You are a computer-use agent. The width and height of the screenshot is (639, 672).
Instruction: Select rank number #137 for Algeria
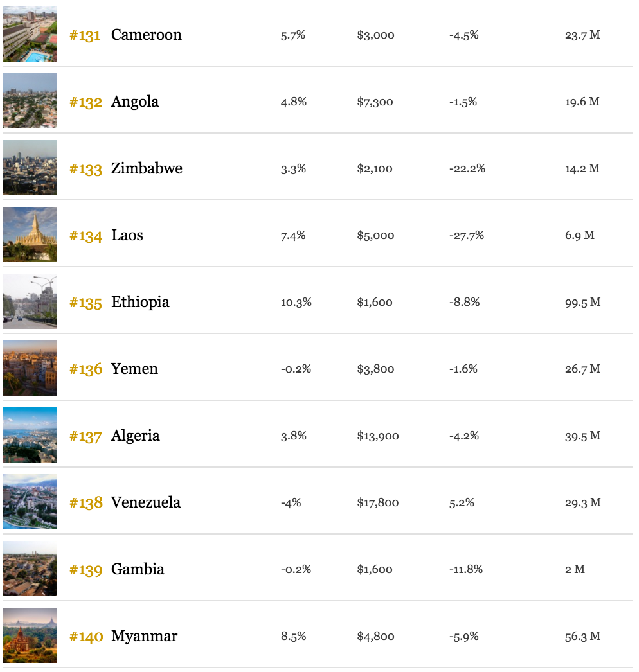click(x=85, y=437)
